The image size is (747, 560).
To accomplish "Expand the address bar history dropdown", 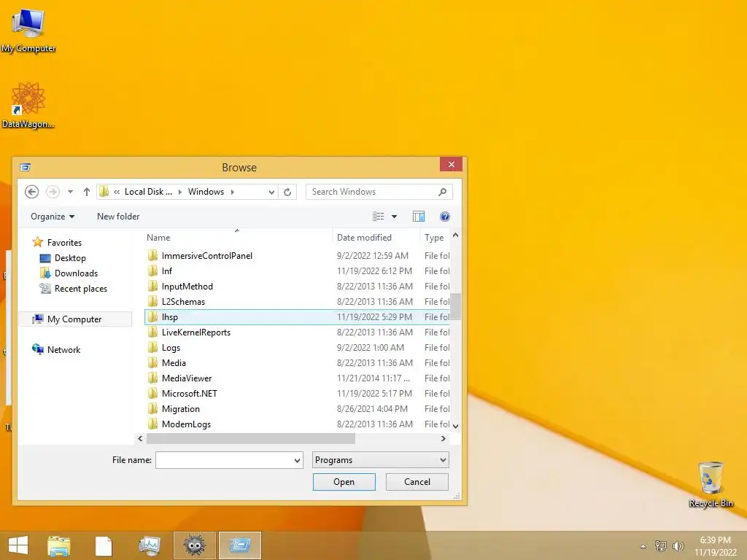I will (271, 192).
